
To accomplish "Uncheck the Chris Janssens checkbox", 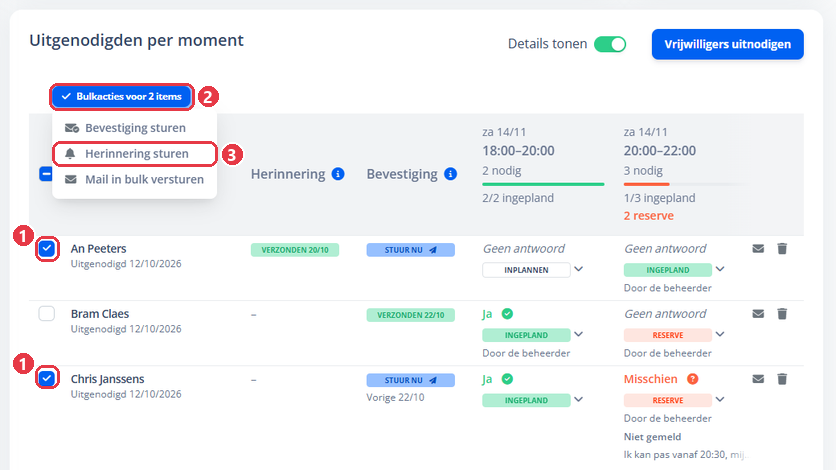I will pos(47,378).
